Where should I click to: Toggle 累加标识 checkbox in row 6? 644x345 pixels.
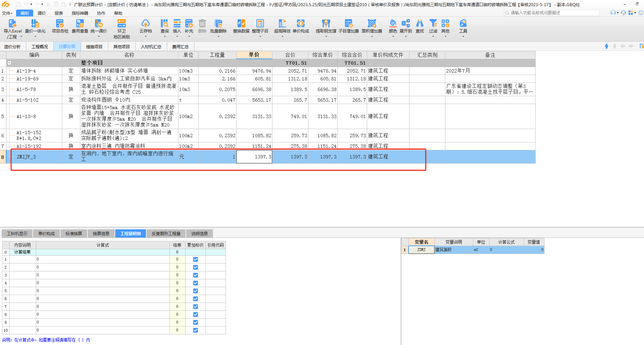(196, 299)
